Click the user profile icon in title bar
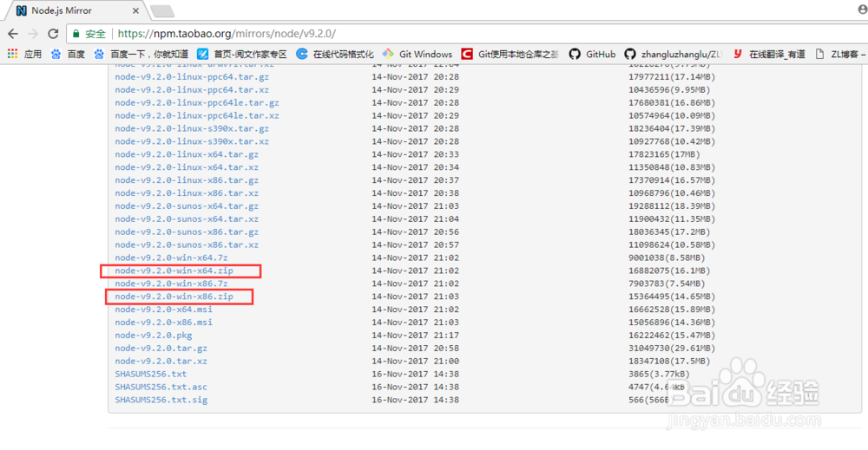This screenshot has height=450, width=868. 863,10
